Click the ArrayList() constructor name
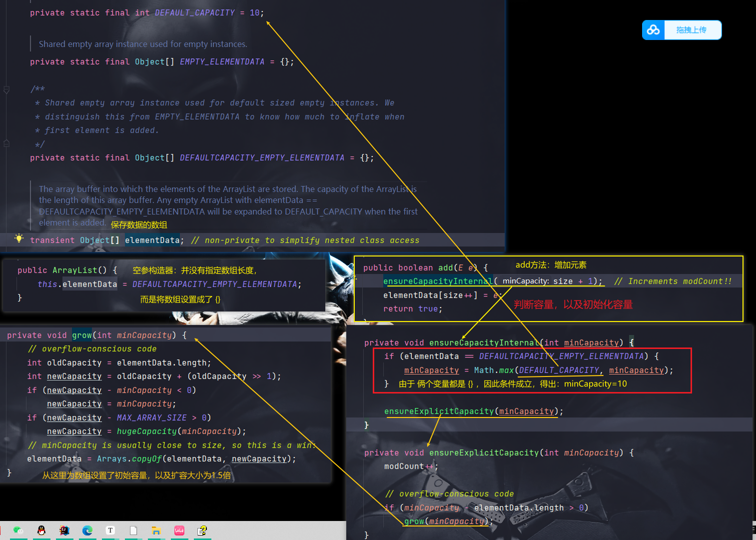 pos(74,270)
